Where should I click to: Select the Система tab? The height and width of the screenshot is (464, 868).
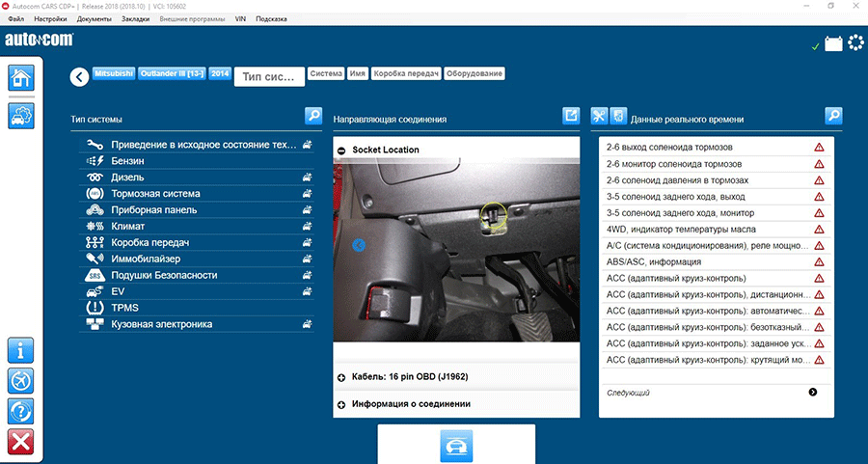point(326,73)
